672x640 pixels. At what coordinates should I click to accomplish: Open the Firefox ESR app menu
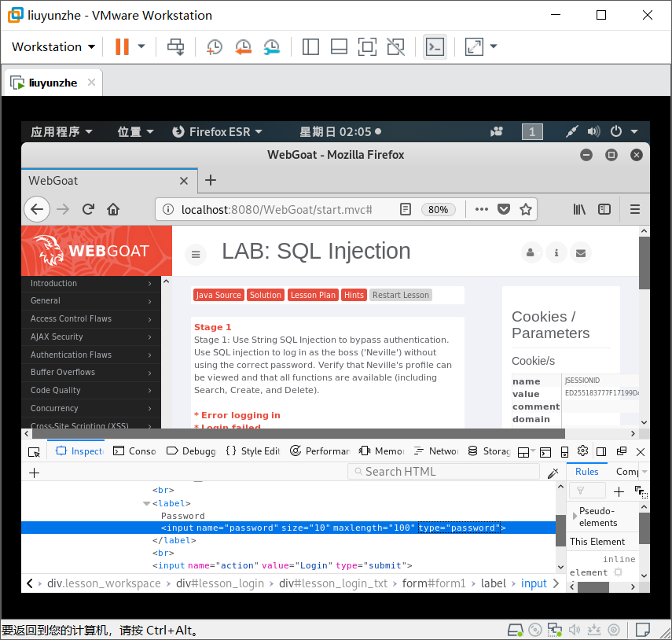[x=217, y=131]
